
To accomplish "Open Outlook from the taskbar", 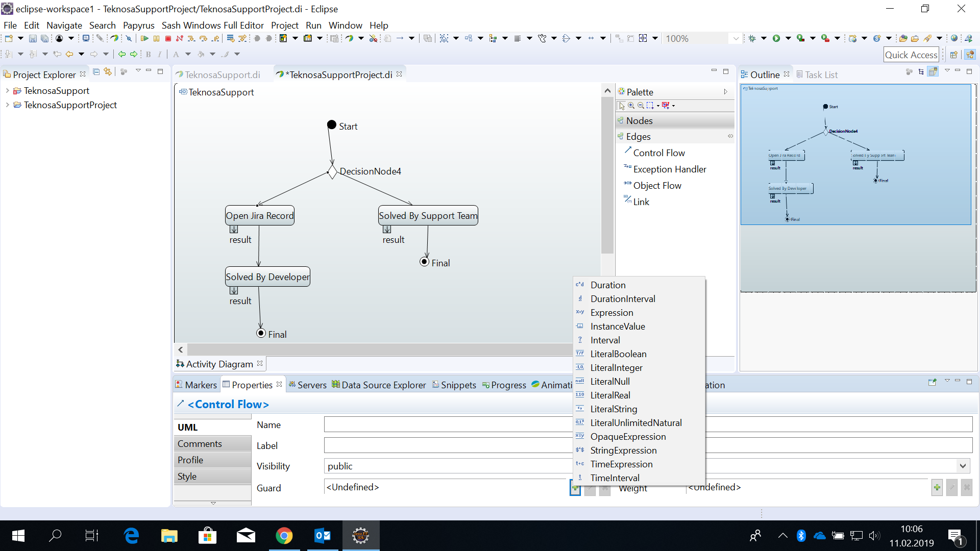I will [323, 536].
